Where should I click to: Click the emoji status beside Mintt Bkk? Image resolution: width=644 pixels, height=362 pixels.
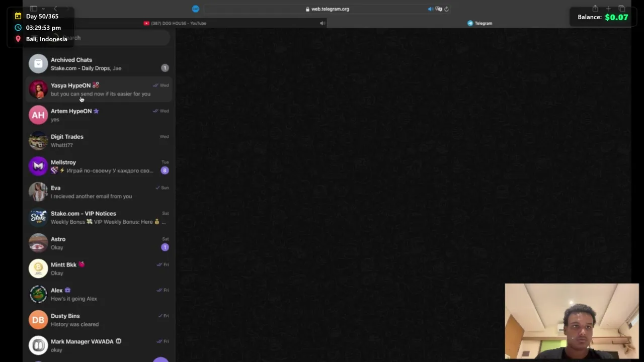(x=82, y=264)
